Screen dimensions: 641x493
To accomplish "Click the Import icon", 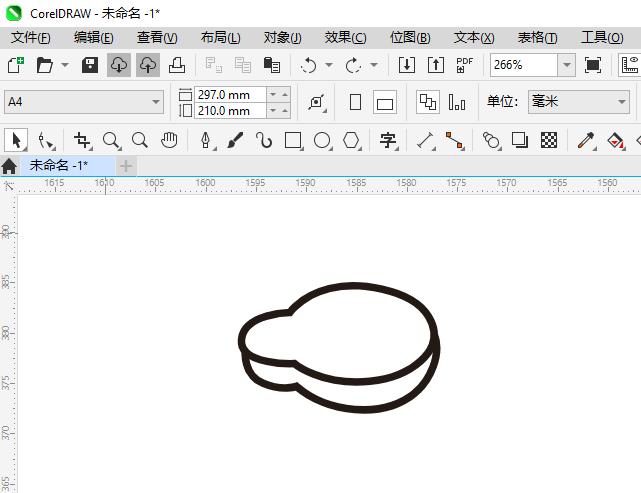I will pyautogui.click(x=407, y=65).
